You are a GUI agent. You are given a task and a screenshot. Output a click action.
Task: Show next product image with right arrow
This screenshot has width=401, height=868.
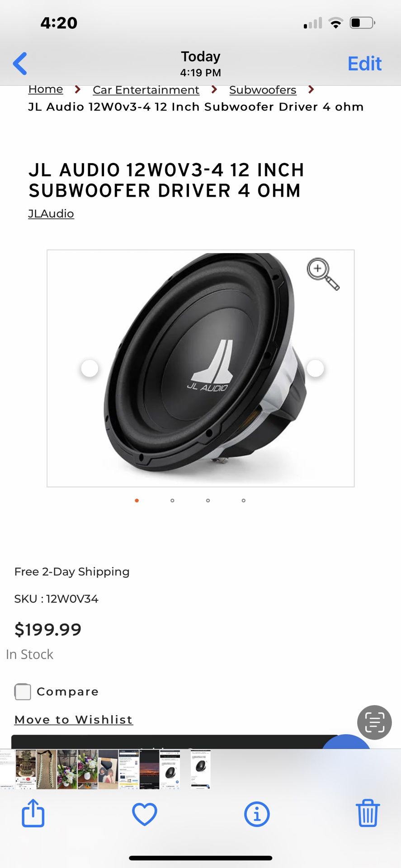pyautogui.click(x=315, y=368)
